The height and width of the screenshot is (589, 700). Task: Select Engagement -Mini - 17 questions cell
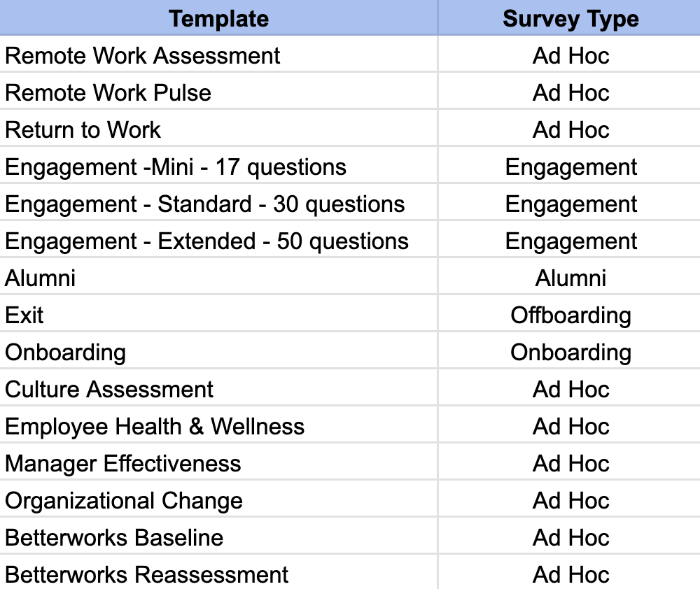218,166
